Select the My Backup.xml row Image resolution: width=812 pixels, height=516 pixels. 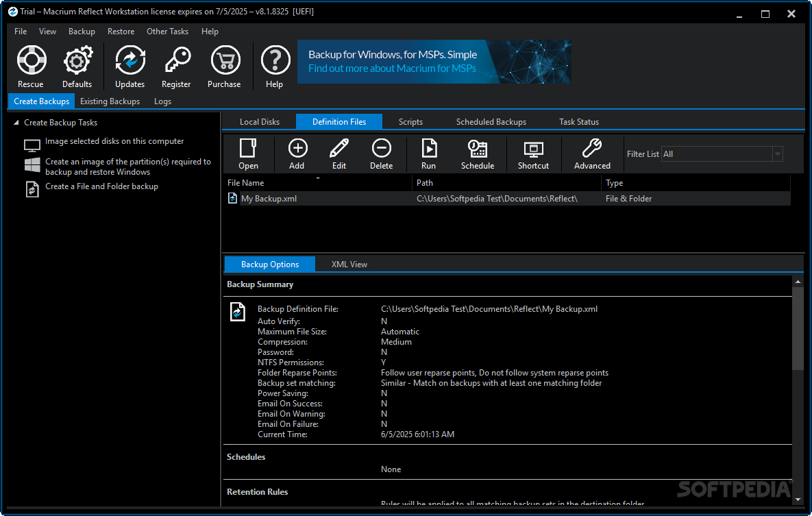click(508, 199)
